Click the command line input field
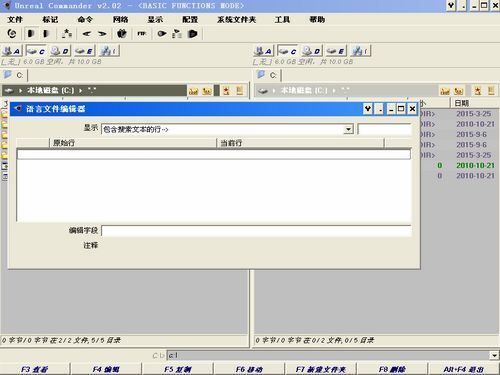Image resolution: width=500 pixels, height=375 pixels. tap(328, 355)
